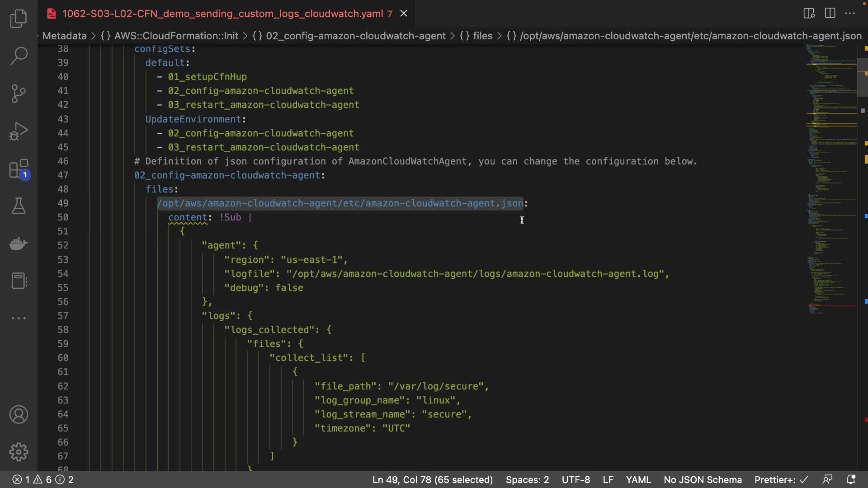Open additional views ellipsis in activity bar
The width and height of the screenshot is (868, 488).
[19, 318]
